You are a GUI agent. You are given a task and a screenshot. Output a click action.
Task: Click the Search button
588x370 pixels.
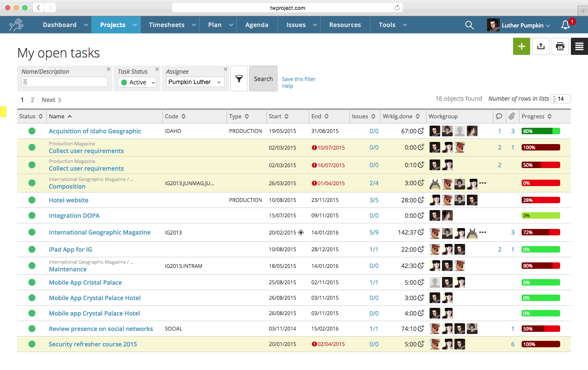[x=263, y=78]
